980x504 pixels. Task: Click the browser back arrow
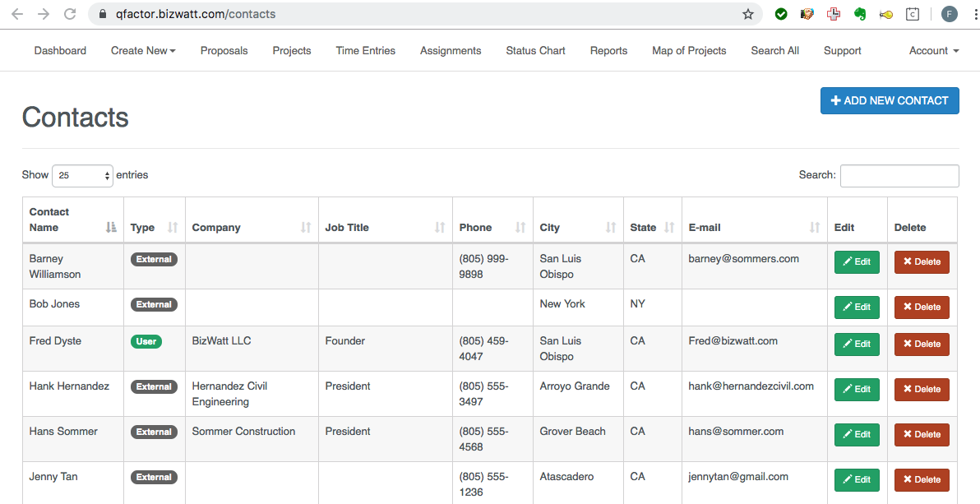pos(17,14)
